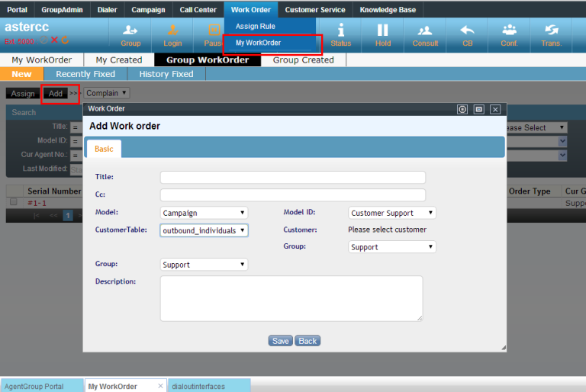Viewport: 586px width, 392px height.
Task: Expand CustomerTable outbound_individuals dropdown
Action: [204, 230]
